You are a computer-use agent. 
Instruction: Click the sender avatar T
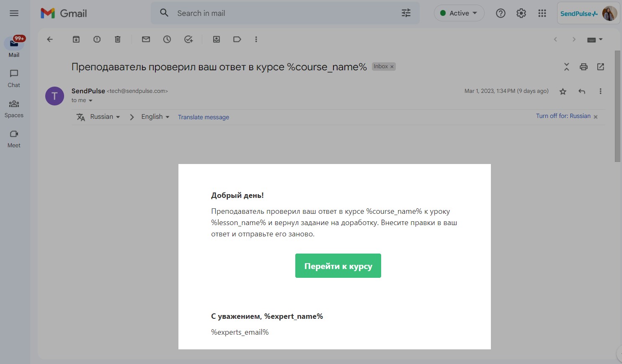point(54,96)
